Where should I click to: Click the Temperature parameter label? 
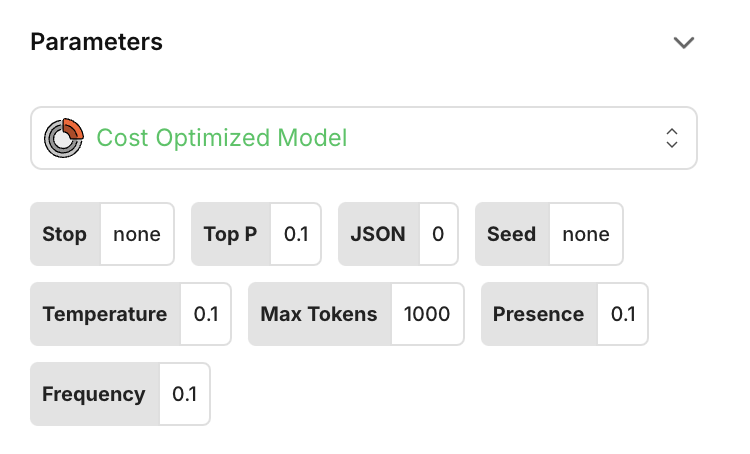105,314
